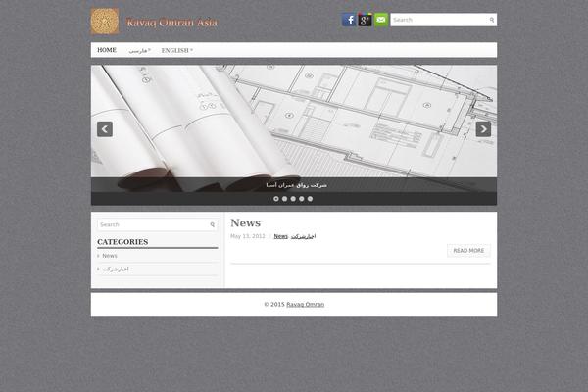This screenshot has height=392, width=588.
Task: Click the slide's Persian caption text
Action: coord(296,185)
